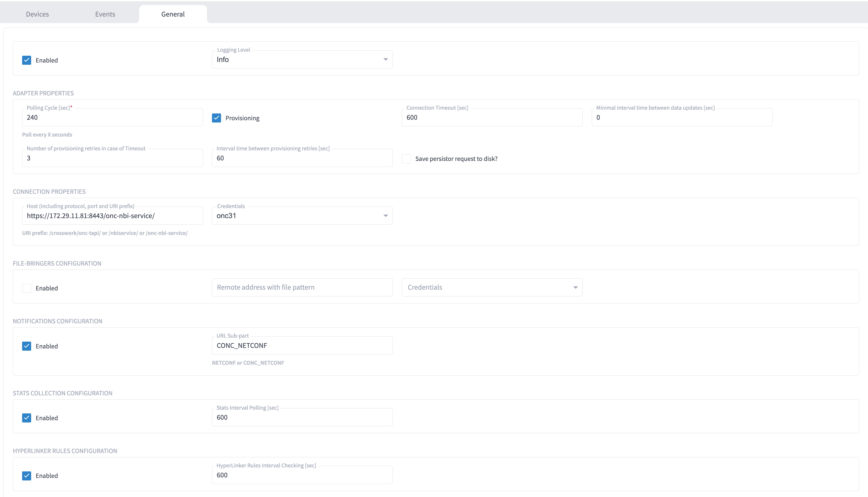Viewport: 868px width, 497px height.
Task: Open the Devices tab
Action: pyautogui.click(x=37, y=14)
